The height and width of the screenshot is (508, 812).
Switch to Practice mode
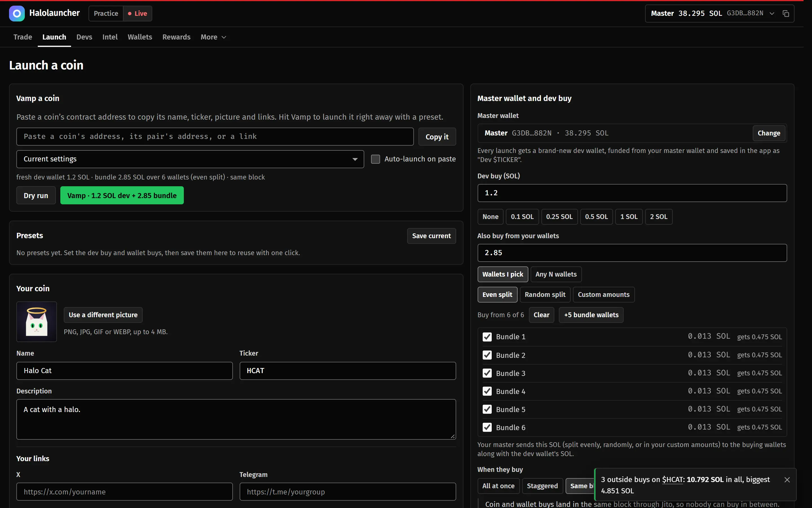pos(106,14)
